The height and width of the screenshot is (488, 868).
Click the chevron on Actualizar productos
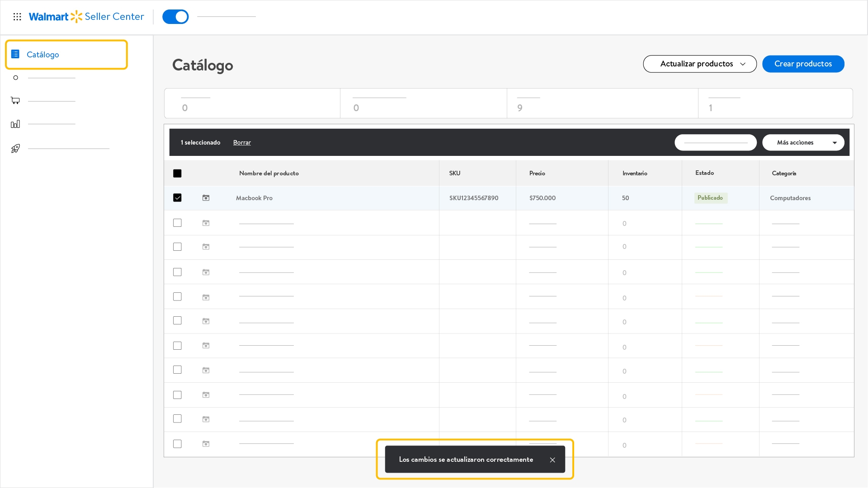point(743,64)
